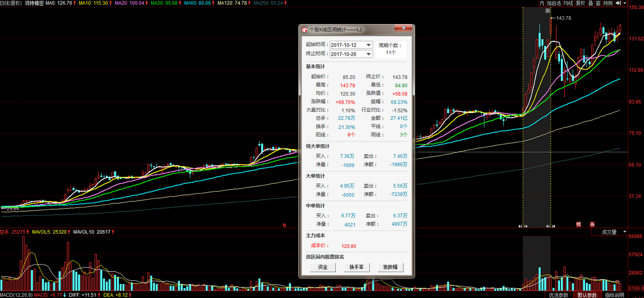This screenshot has width=644, height=298.
Task: Close the gray selection range X icon
Action: click(x=548, y=11)
